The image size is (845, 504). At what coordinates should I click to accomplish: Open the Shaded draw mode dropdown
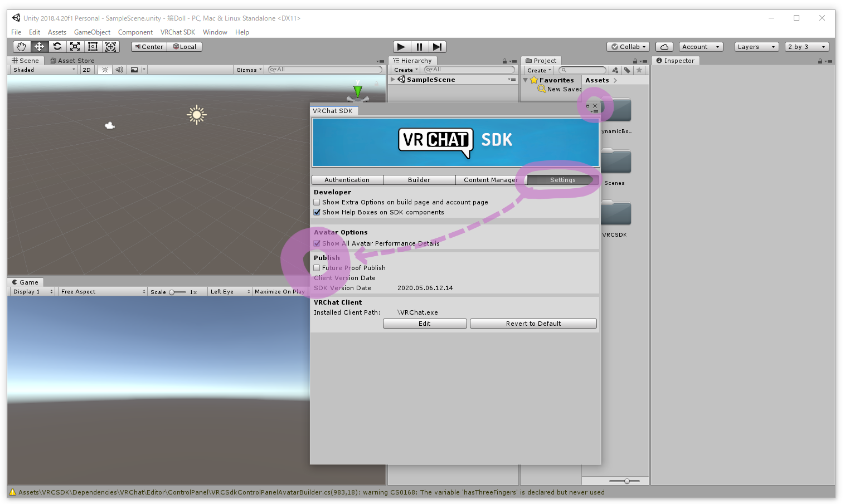[x=44, y=70]
